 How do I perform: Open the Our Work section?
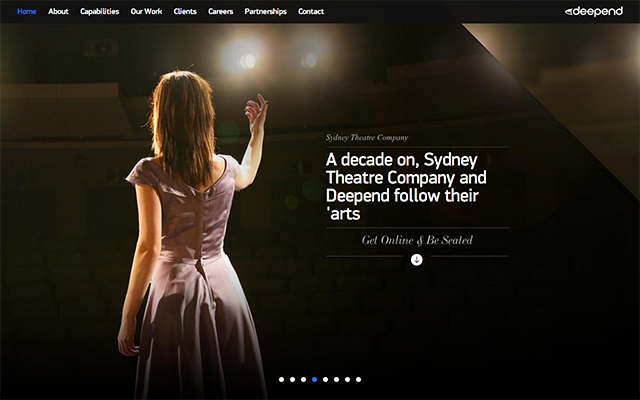click(146, 11)
